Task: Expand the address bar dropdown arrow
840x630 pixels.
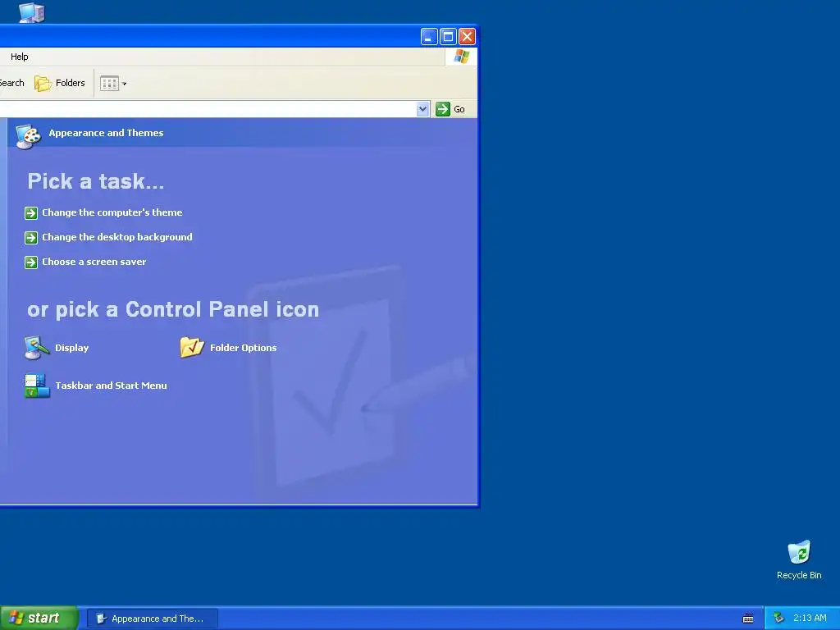Action: point(422,109)
